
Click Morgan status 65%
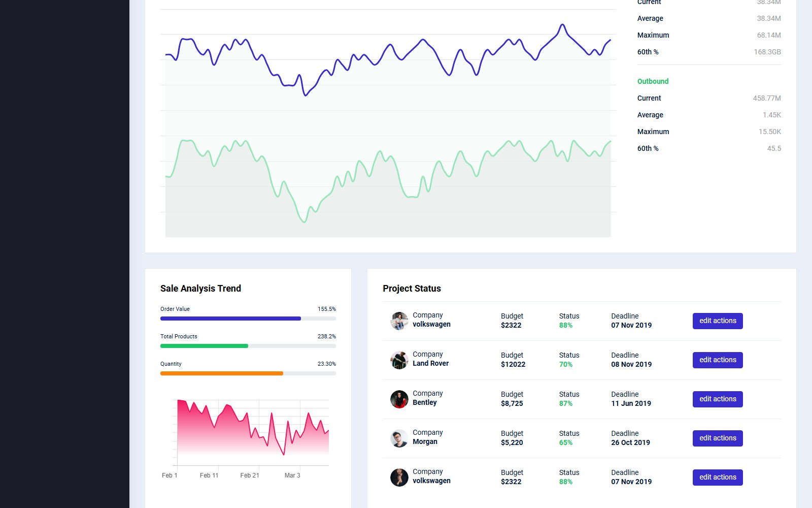[566, 442]
